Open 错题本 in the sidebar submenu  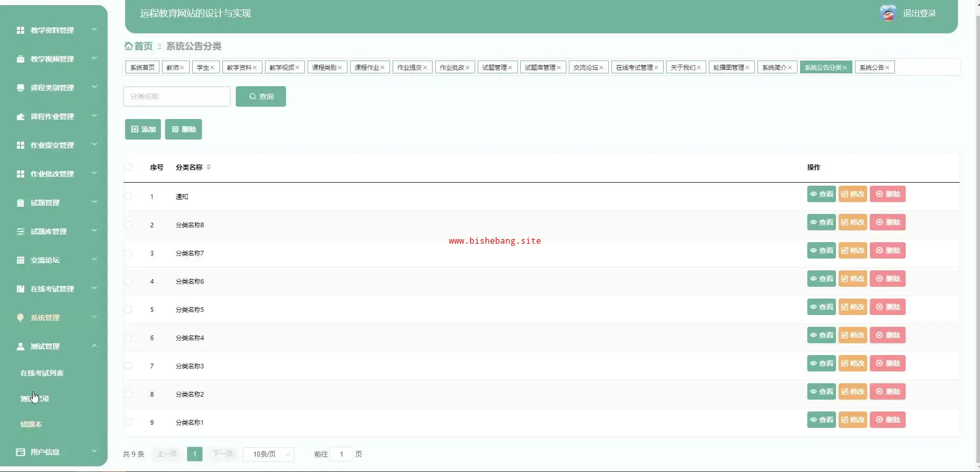coord(31,424)
